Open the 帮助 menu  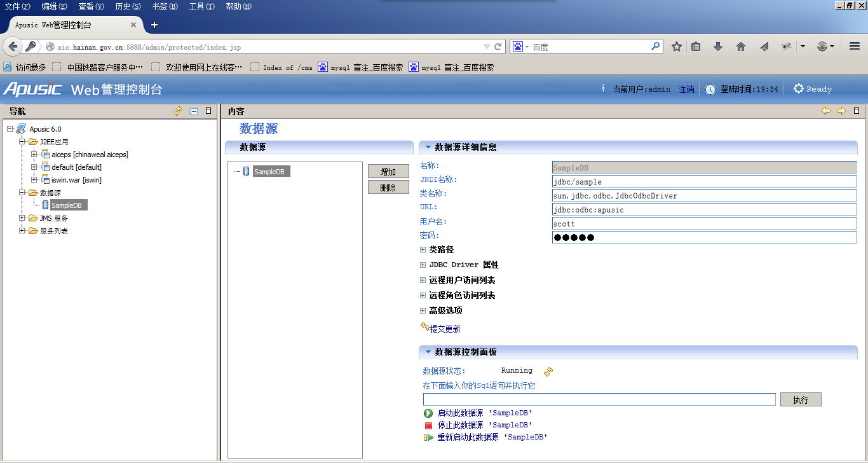(x=238, y=6)
